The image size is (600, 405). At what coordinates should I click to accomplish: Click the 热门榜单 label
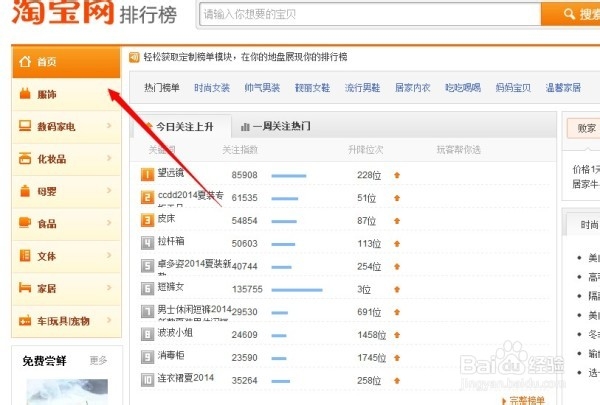(161, 88)
